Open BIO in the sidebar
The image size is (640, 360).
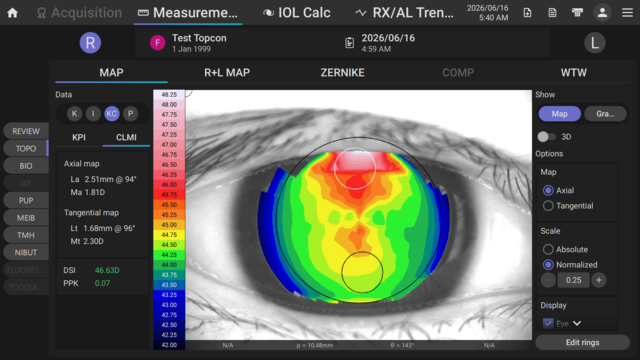tap(26, 166)
